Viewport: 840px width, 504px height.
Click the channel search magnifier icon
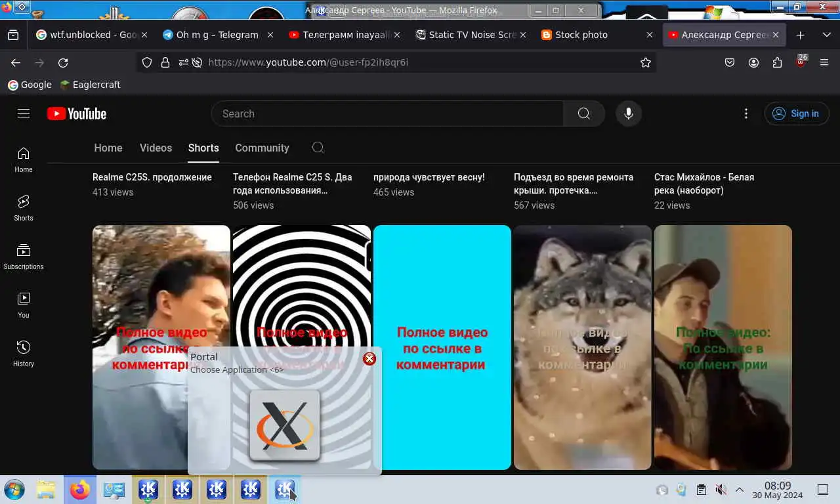click(x=318, y=148)
